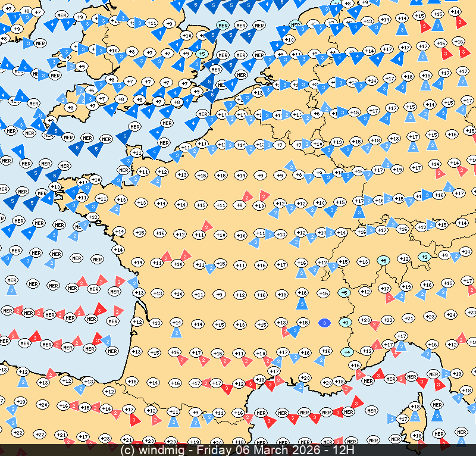Select cyan MER marker off England's east coast

tap(223, 26)
